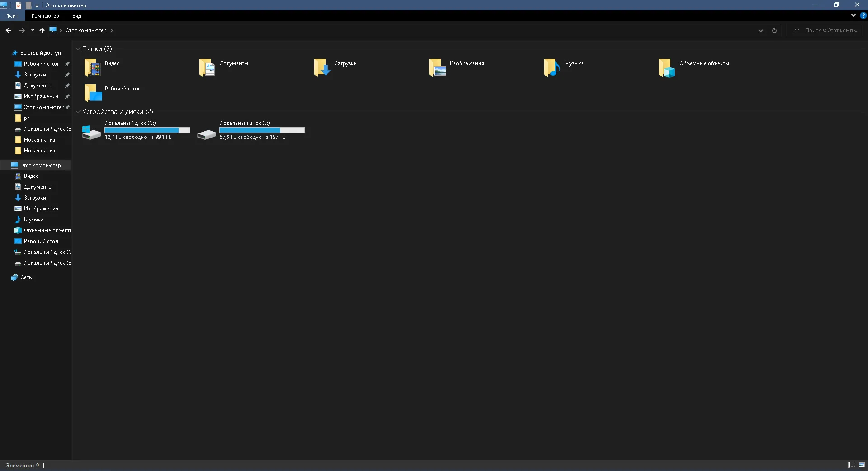
Task: Select first Новая папка in quick access
Action: tap(35, 140)
